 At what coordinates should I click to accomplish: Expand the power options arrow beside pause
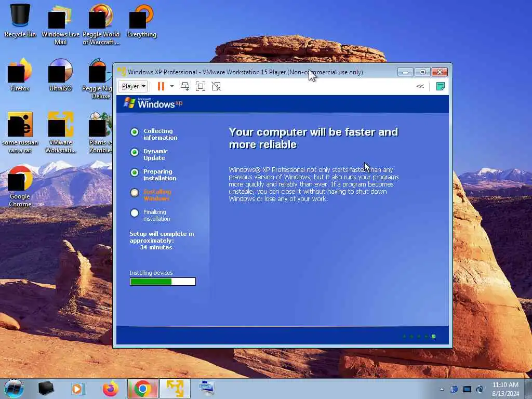point(172,86)
